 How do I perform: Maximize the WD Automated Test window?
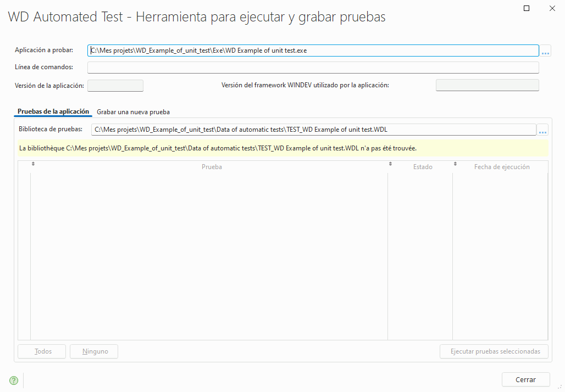pyautogui.click(x=527, y=8)
